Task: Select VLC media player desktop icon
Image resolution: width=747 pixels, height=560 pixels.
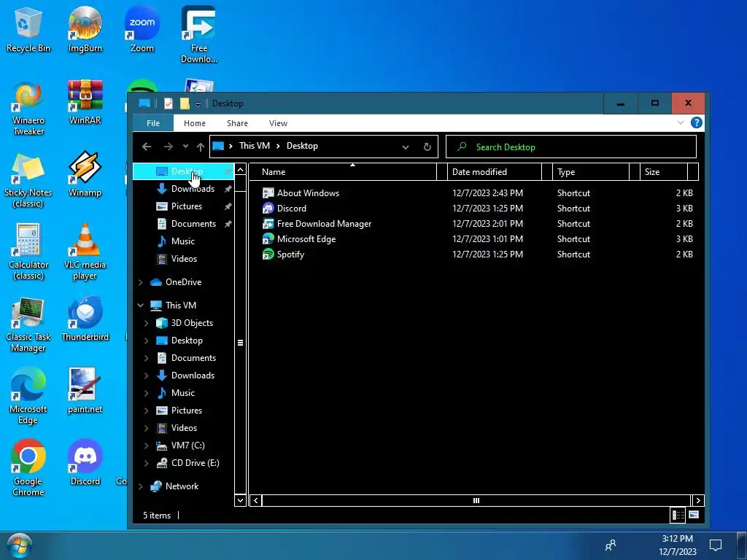Action: [x=85, y=252]
